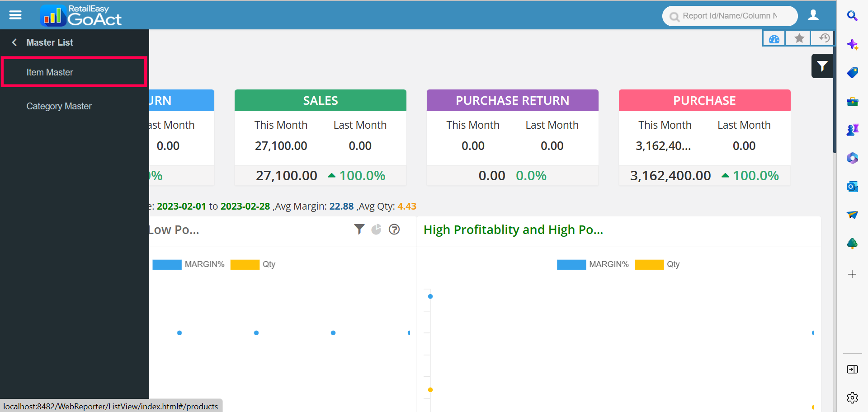This screenshot has height=412, width=868.
Task: Click the SALES card header
Action: point(320,100)
